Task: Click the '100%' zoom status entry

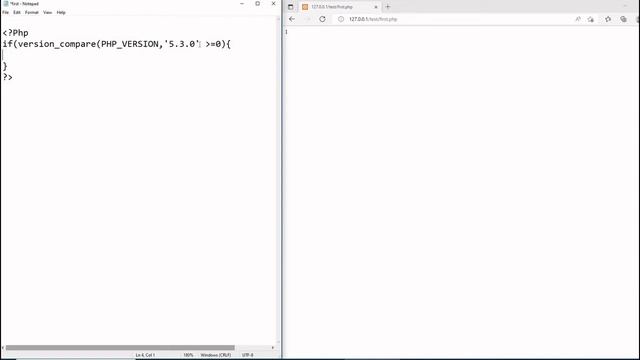Action: pos(188,355)
